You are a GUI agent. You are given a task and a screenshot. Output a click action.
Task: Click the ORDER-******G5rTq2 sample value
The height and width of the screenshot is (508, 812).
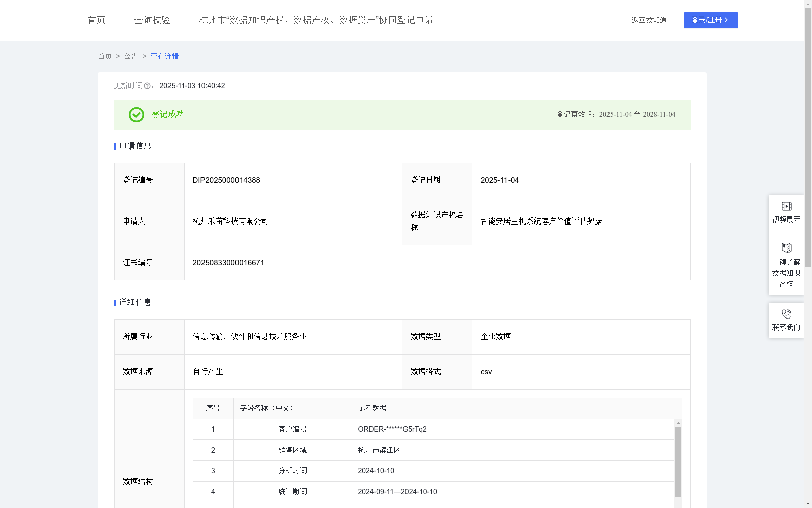point(392,429)
